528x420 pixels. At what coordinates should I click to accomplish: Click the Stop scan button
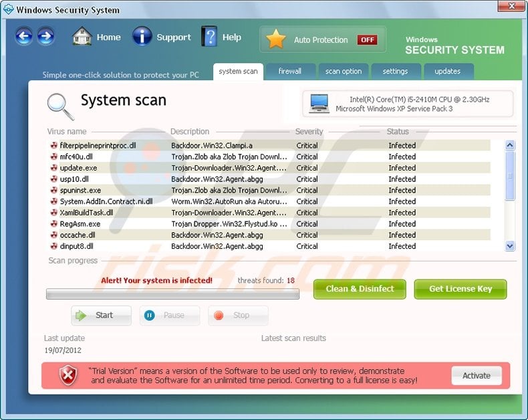click(x=238, y=316)
